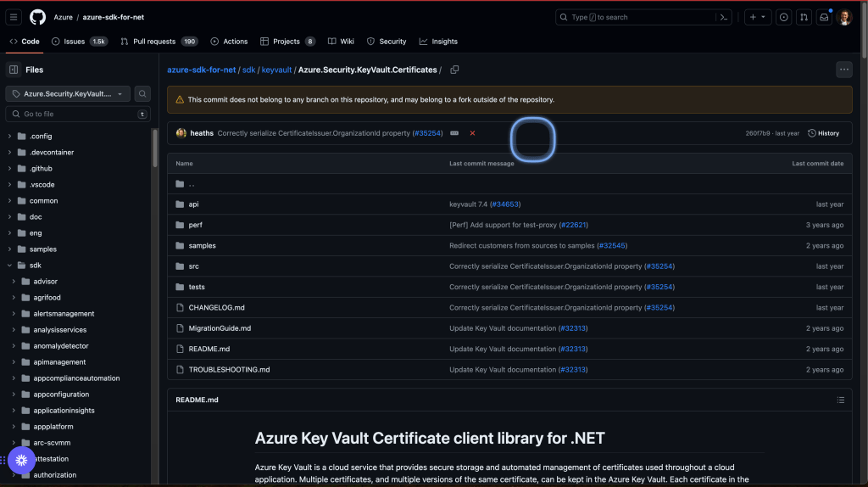
Task: Open the Insights tab
Action: (438, 42)
